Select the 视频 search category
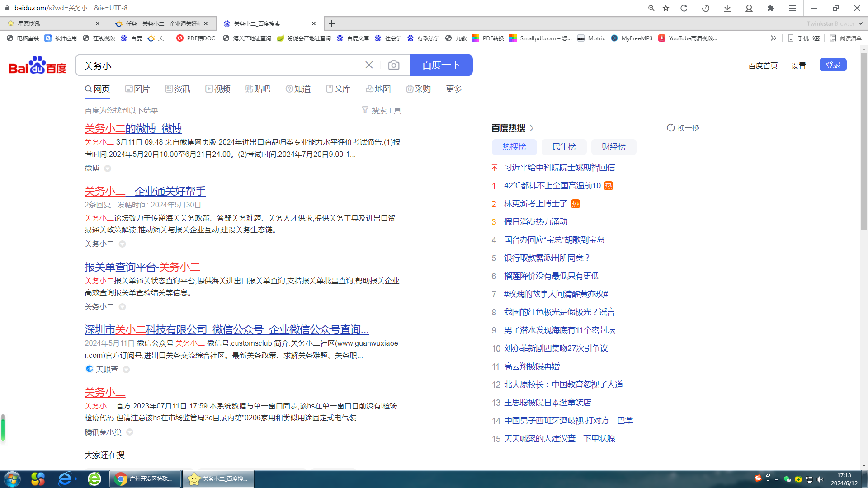 (x=218, y=89)
